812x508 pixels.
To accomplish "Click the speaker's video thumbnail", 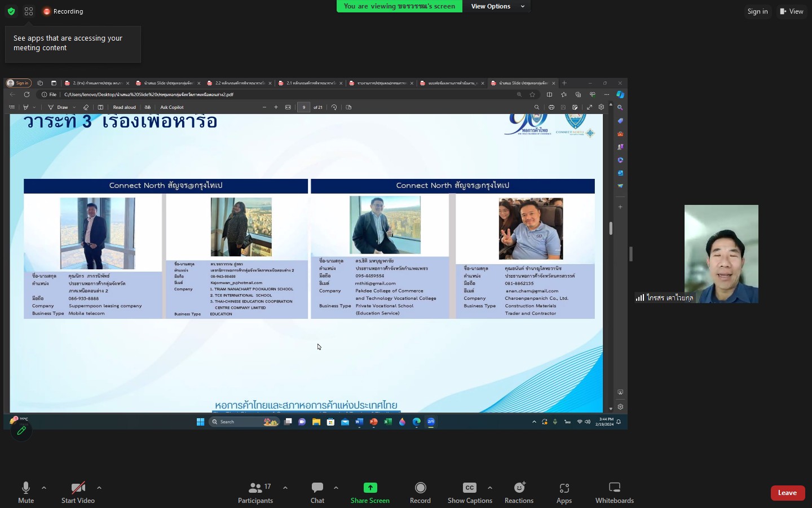I will pyautogui.click(x=721, y=254).
